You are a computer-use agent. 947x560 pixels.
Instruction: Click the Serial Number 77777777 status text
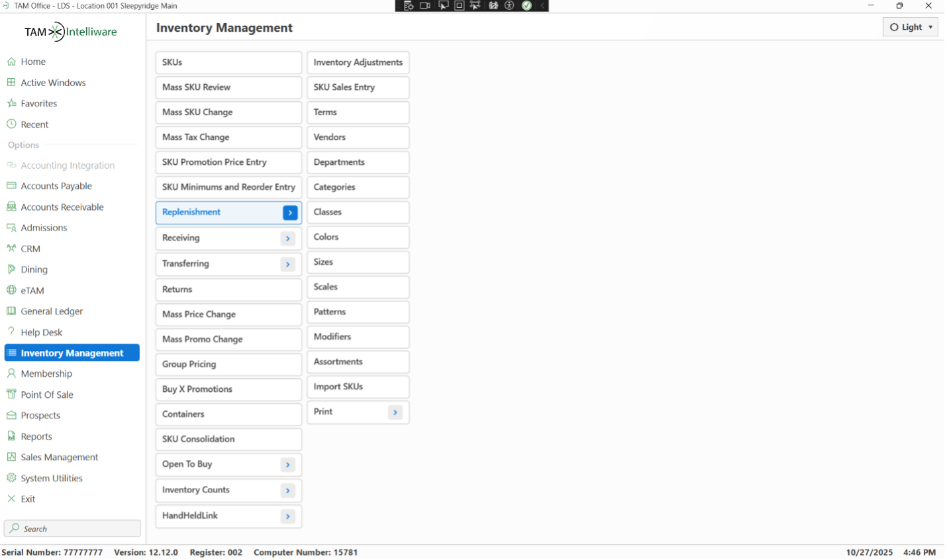[x=52, y=552]
